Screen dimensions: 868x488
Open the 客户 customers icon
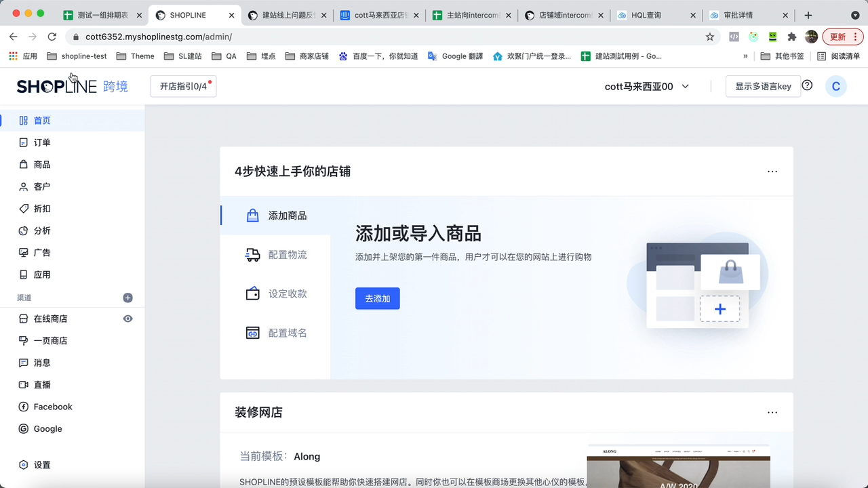point(24,186)
